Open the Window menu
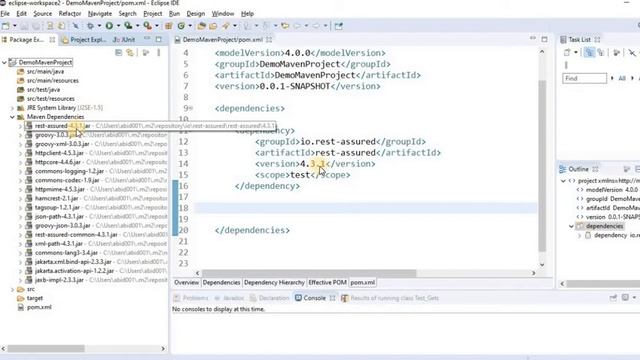The width and height of the screenshot is (640, 360). tap(223, 13)
